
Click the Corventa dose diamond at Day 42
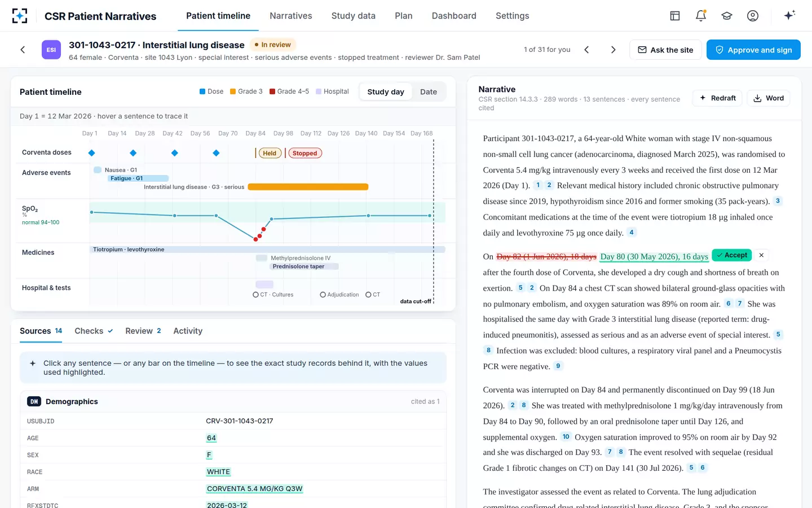click(x=174, y=153)
